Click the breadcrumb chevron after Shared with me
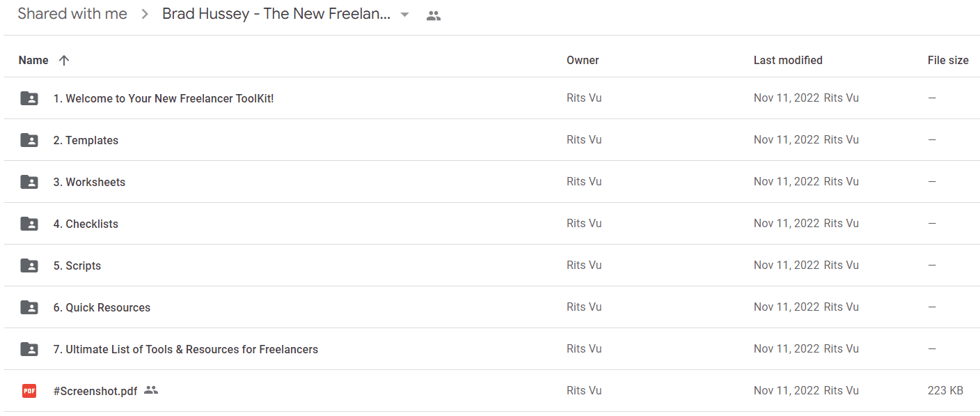The height and width of the screenshot is (416, 980). (145, 14)
